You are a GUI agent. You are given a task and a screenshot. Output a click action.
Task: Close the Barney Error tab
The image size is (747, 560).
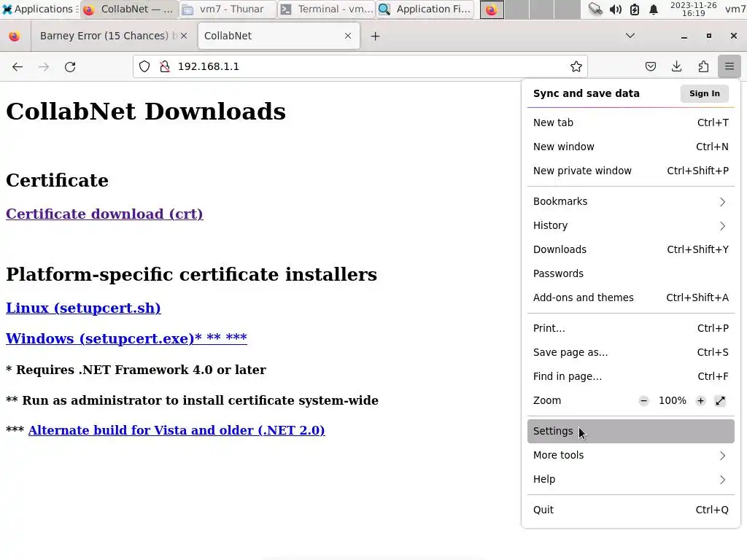[x=184, y=36]
